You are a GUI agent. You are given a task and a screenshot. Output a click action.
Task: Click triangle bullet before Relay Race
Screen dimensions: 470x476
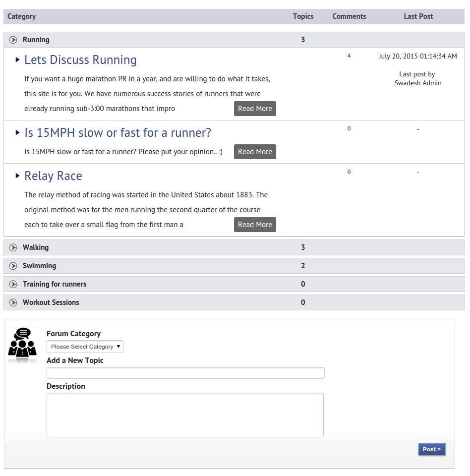click(x=18, y=176)
